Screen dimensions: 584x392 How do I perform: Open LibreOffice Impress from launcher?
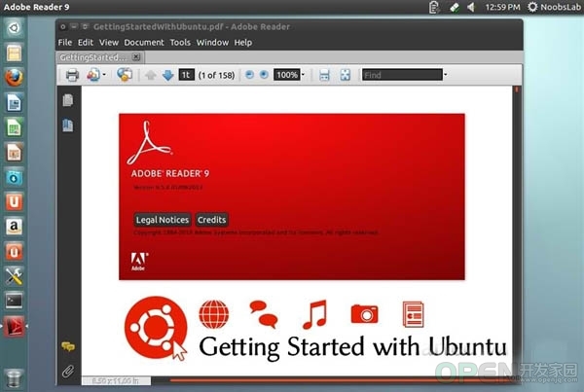14,153
